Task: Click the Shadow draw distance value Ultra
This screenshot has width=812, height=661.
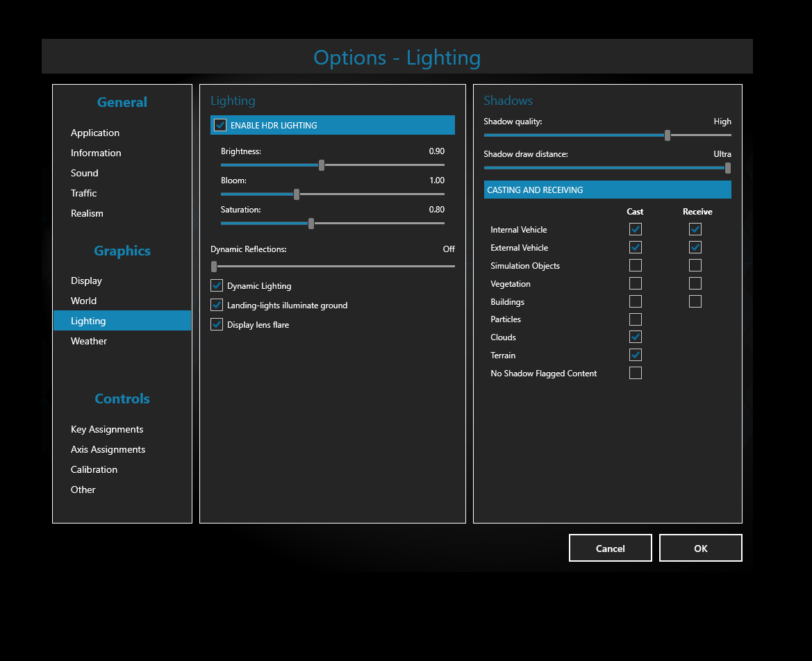Action: click(722, 154)
